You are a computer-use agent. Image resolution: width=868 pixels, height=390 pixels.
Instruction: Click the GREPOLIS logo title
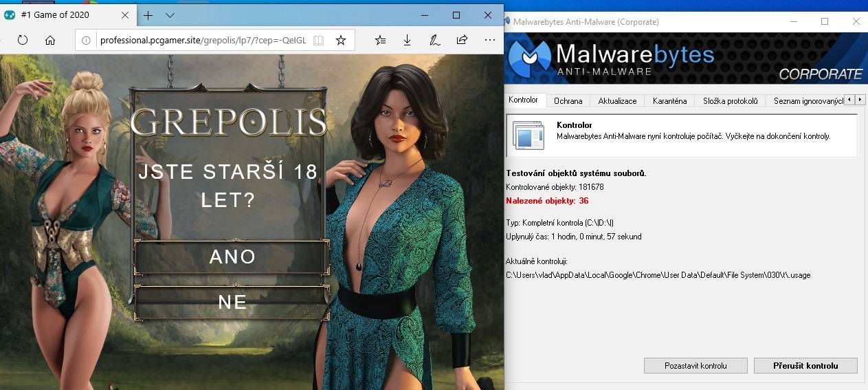coord(228,122)
